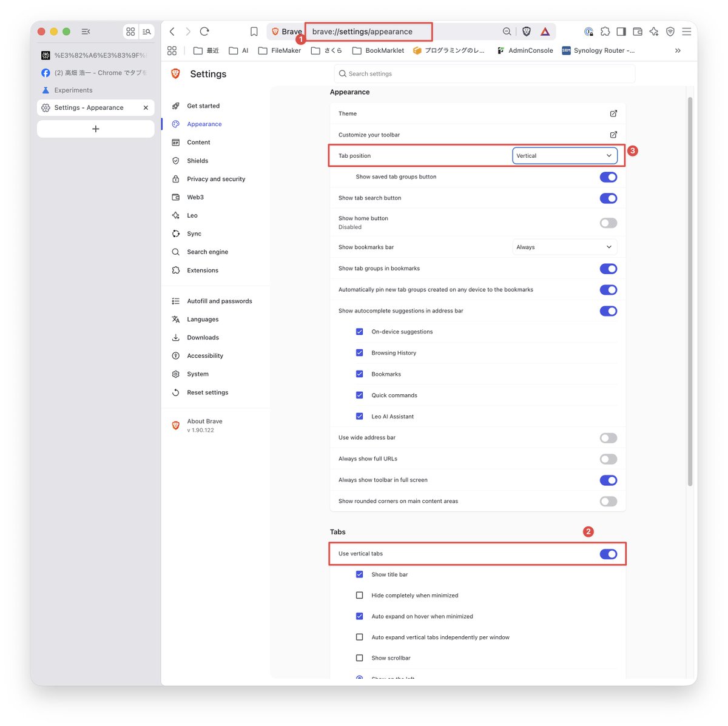Close the Settings - Appearance tab
728x726 pixels.
(x=146, y=108)
